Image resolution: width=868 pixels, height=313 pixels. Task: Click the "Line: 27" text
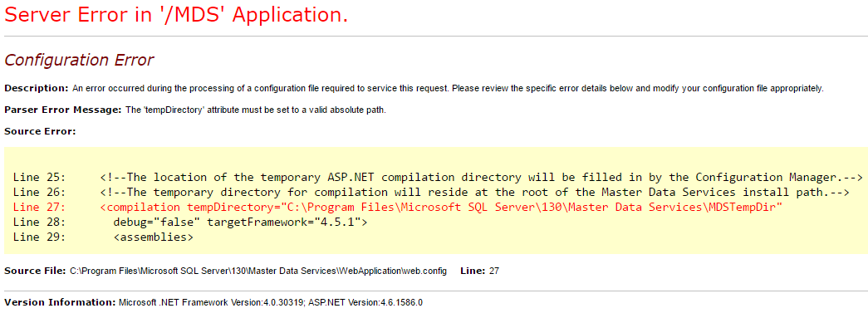tap(479, 271)
